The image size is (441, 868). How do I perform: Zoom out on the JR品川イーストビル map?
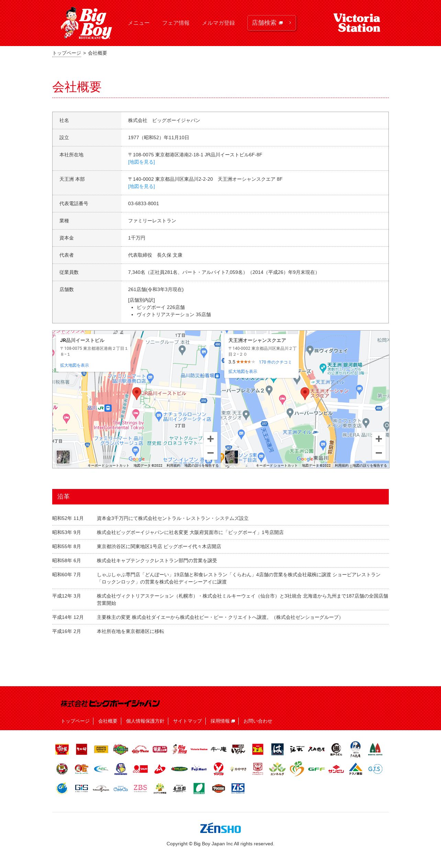click(x=211, y=453)
